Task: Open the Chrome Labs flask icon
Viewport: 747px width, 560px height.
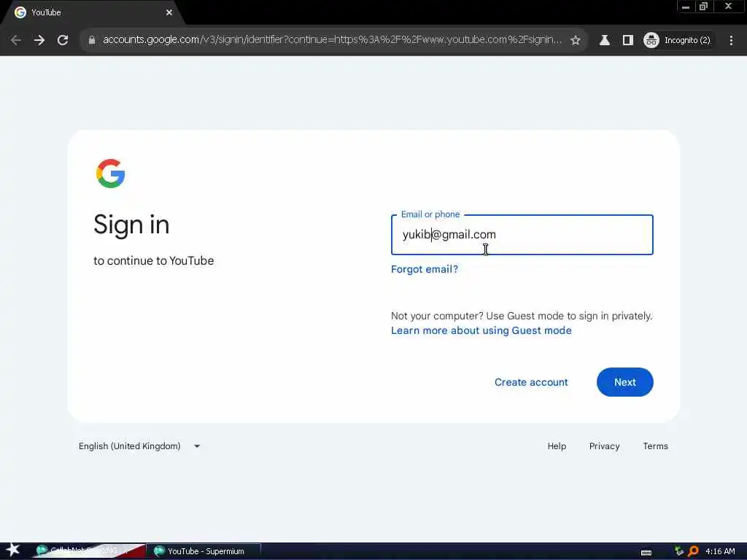Action: pos(605,40)
